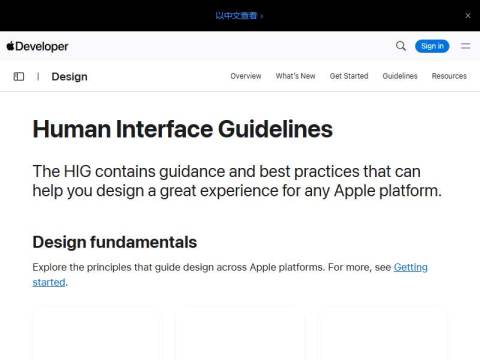
Task: Open the Design section title
Action: pyautogui.click(x=69, y=77)
